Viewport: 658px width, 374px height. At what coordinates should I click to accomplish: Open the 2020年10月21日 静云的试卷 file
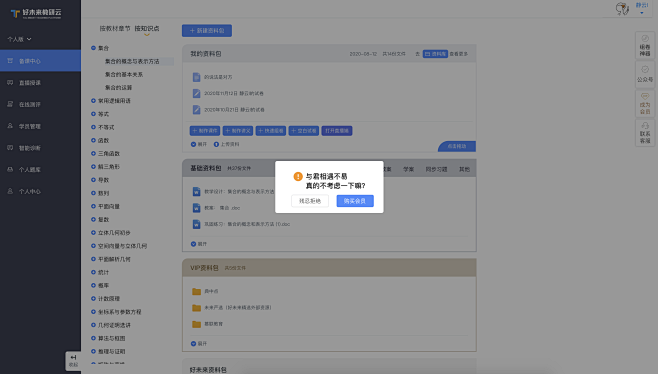(x=234, y=110)
